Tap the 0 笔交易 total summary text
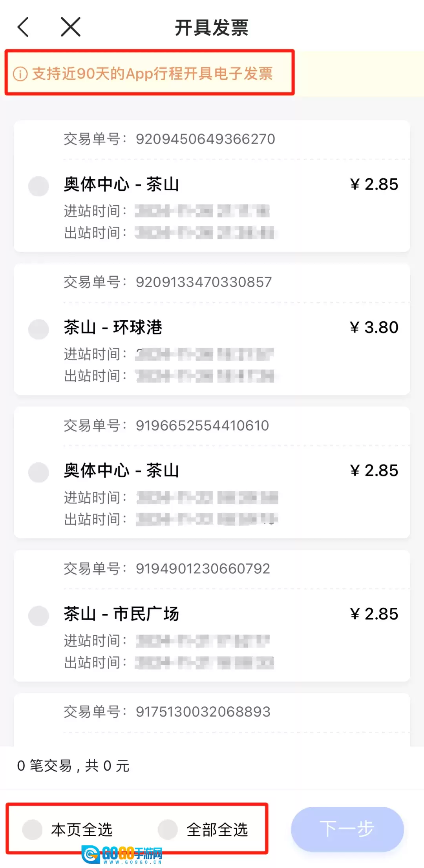 click(73, 766)
